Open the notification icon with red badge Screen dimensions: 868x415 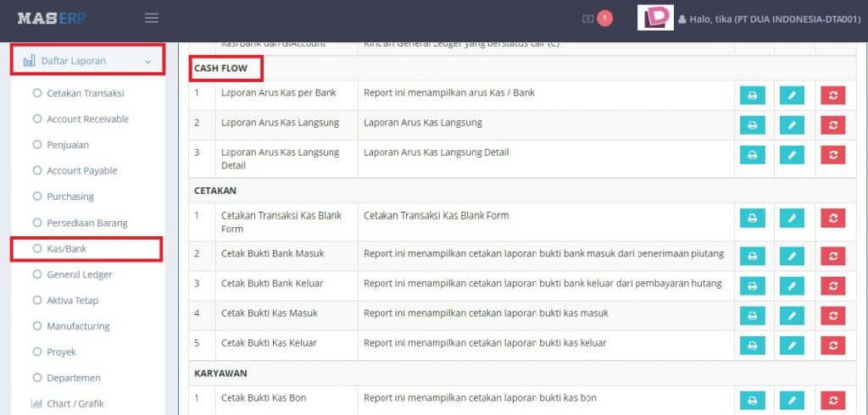596,18
